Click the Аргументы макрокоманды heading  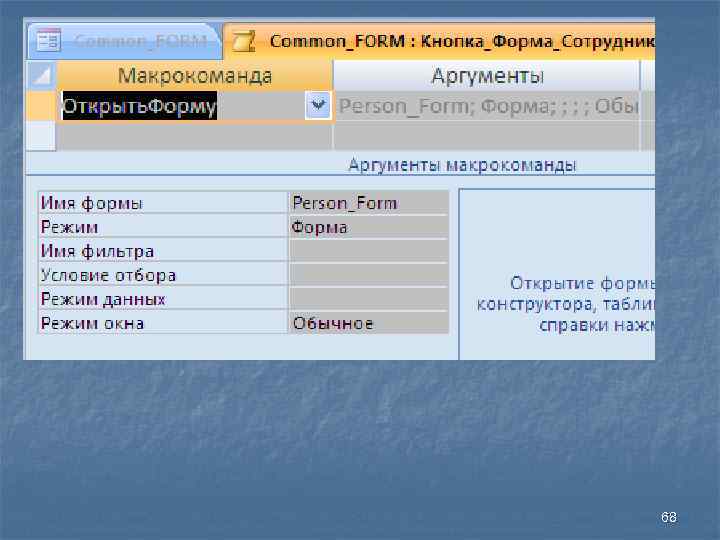(462, 164)
